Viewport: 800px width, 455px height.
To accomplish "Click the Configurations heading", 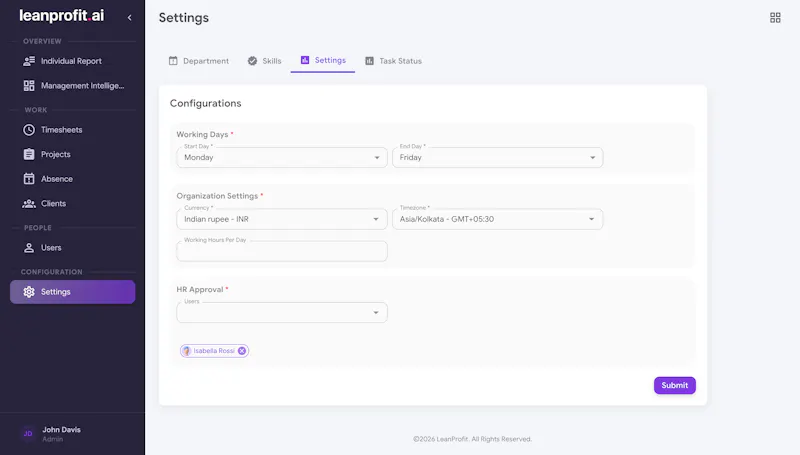I will (x=206, y=103).
